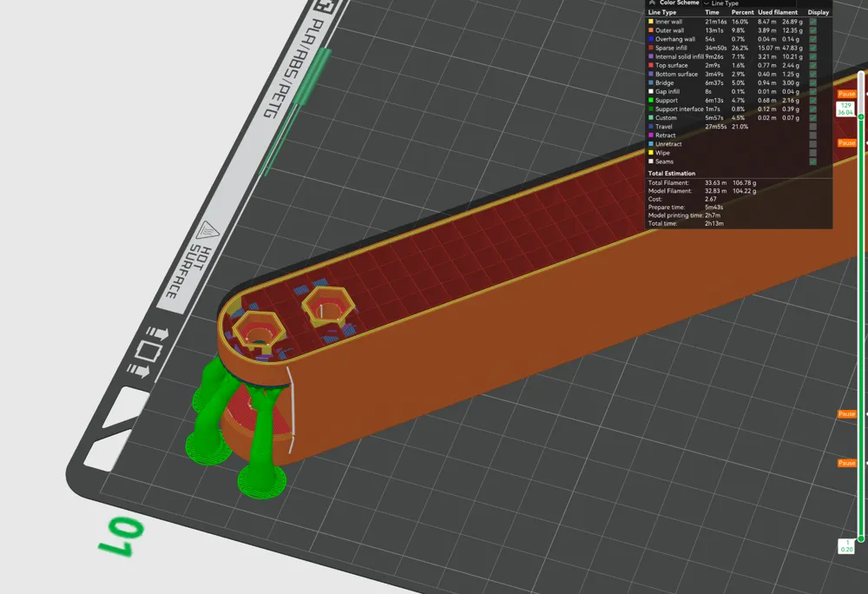The width and height of the screenshot is (868, 594).
Task: Grab the top layer slider handle at 129
Action: pos(861,117)
